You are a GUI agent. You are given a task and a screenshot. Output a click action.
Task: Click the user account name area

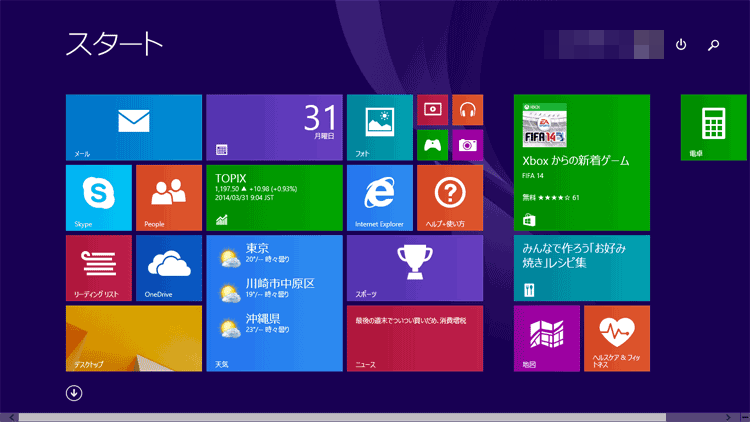pos(604,44)
